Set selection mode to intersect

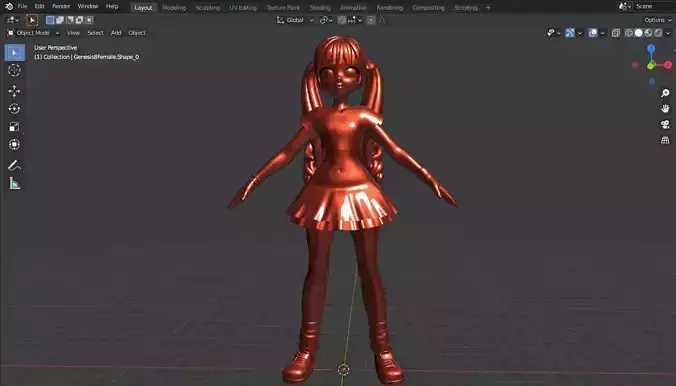coord(89,20)
